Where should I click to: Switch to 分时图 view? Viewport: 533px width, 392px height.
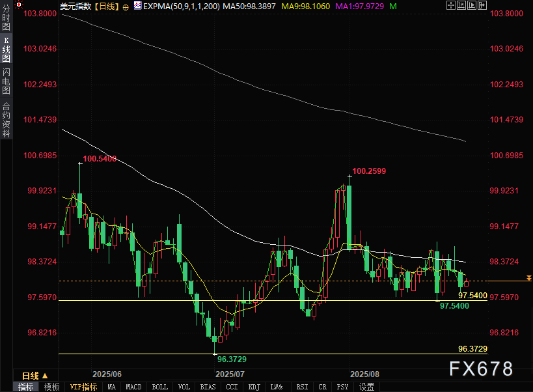tap(6, 18)
